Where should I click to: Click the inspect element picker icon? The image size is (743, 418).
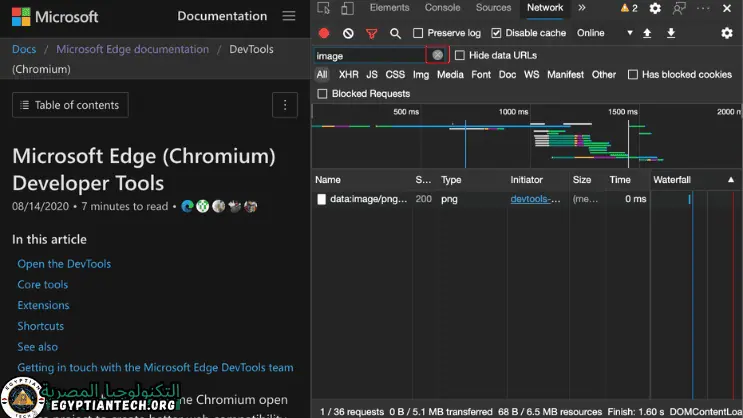click(x=323, y=8)
